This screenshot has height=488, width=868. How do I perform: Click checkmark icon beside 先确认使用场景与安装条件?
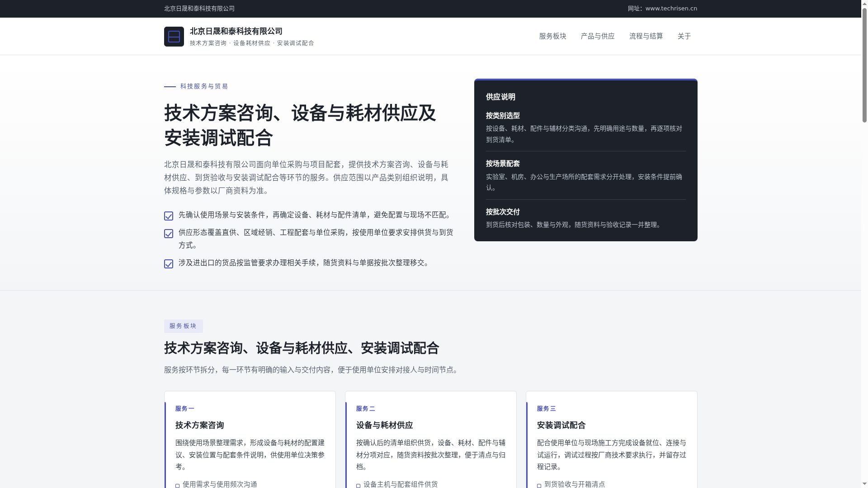169,216
